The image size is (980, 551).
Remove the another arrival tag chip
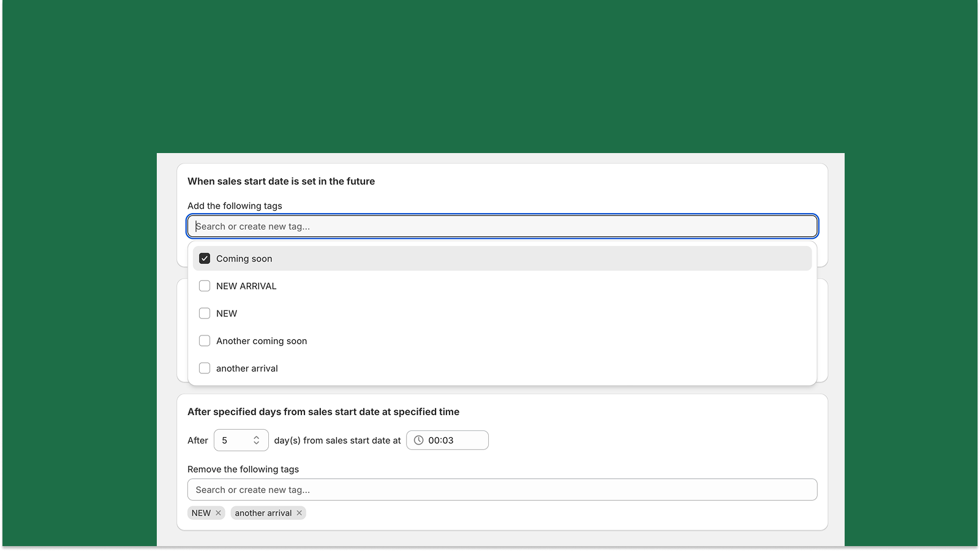[x=299, y=513]
